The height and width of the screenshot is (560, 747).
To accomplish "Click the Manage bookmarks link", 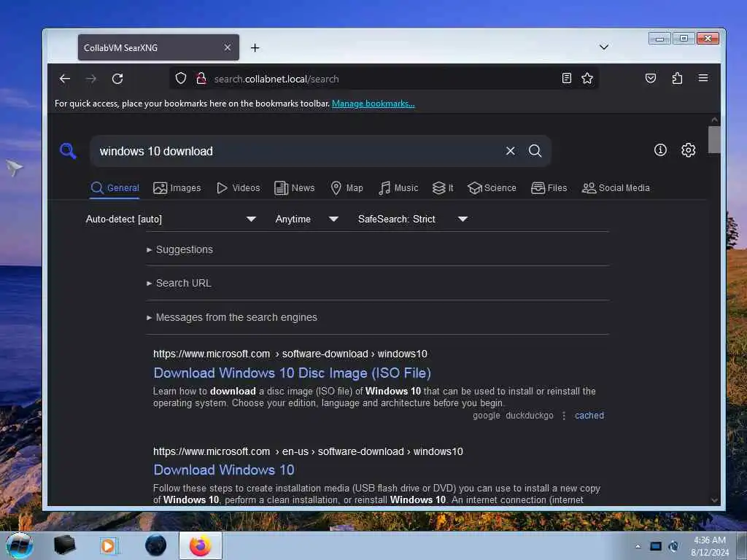I will (373, 104).
